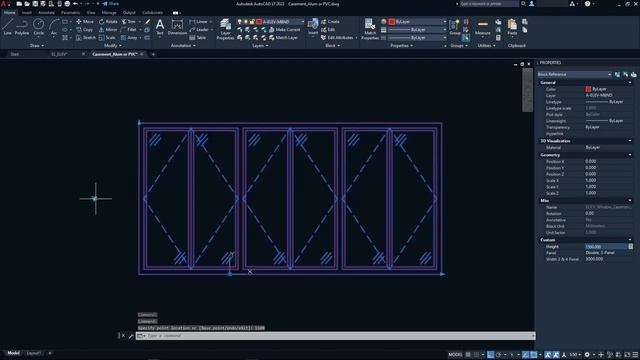Click the Measure utility
The image size is (640, 360).
tap(482, 27)
